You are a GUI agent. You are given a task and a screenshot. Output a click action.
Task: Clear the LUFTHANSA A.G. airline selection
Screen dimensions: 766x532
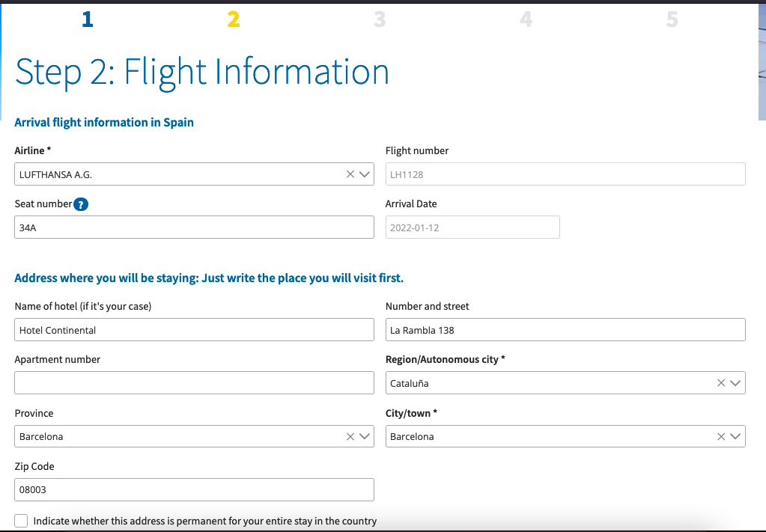point(350,174)
